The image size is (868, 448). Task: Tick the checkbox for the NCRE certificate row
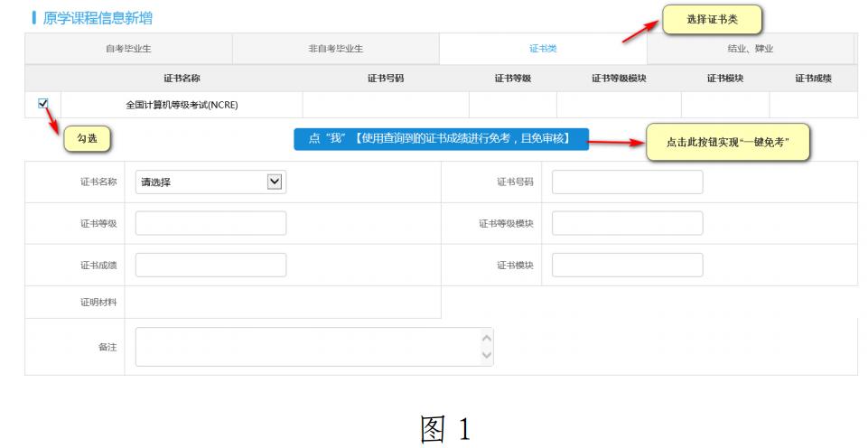(42, 104)
